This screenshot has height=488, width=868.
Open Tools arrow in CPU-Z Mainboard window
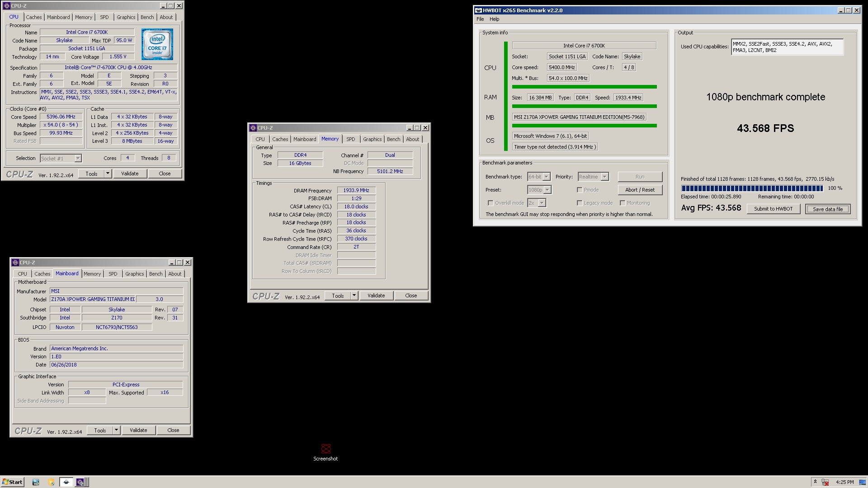tap(116, 430)
